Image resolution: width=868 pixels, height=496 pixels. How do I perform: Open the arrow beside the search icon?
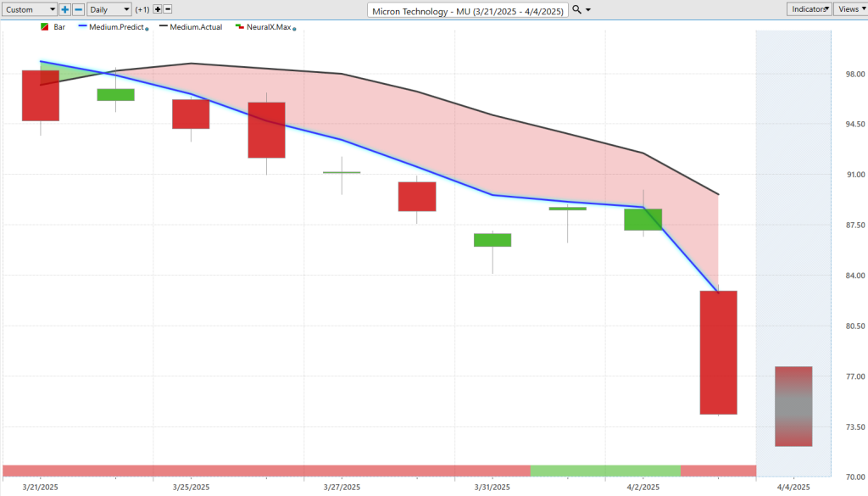click(x=588, y=10)
